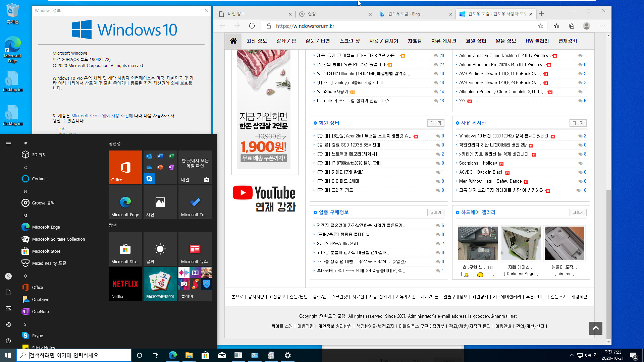Open the Microsoft 뉴스 tile

(195, 249)
